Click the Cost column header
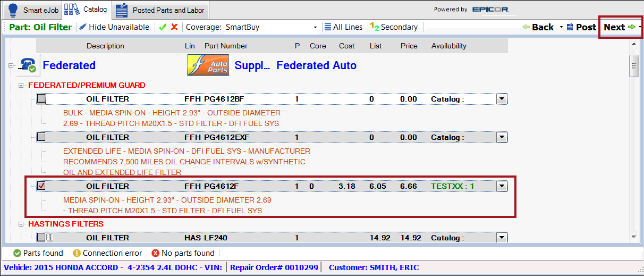 coord(346,46)
